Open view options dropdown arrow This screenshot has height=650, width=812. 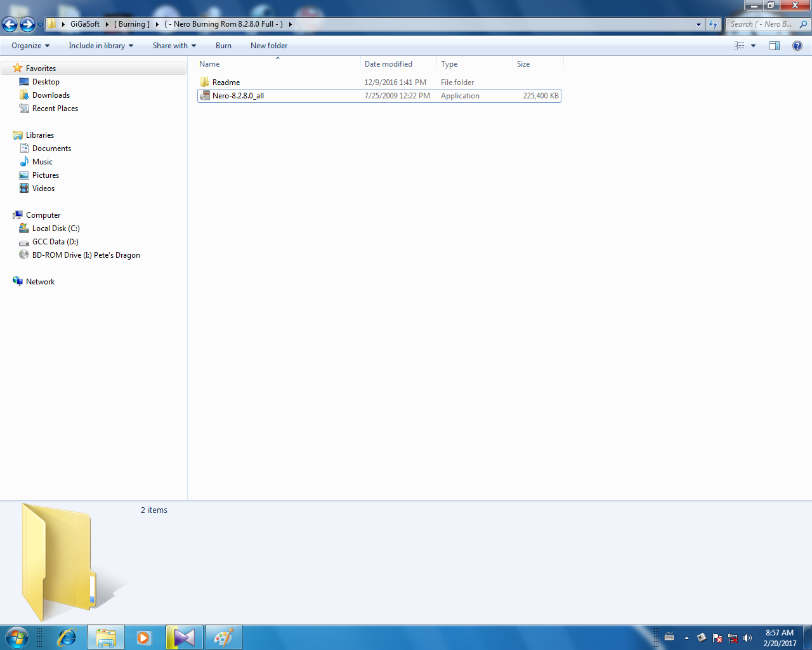(x=753, y=46)
